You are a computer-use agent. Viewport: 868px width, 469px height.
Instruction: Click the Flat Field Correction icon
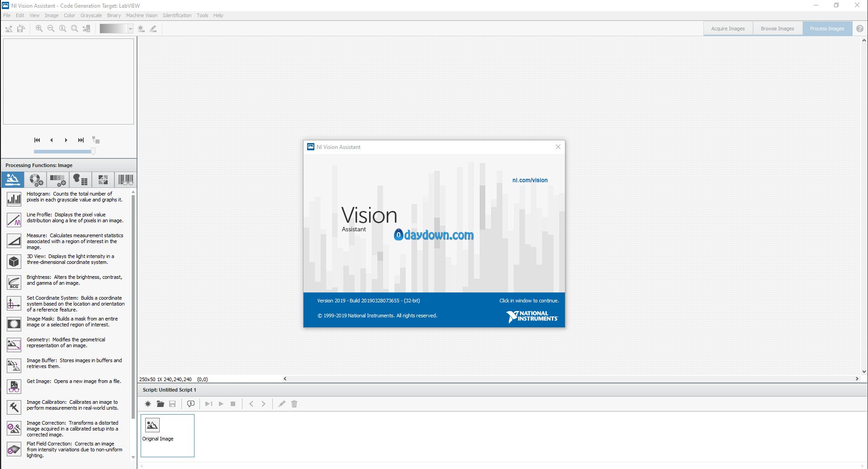click(x=14, y=449)
